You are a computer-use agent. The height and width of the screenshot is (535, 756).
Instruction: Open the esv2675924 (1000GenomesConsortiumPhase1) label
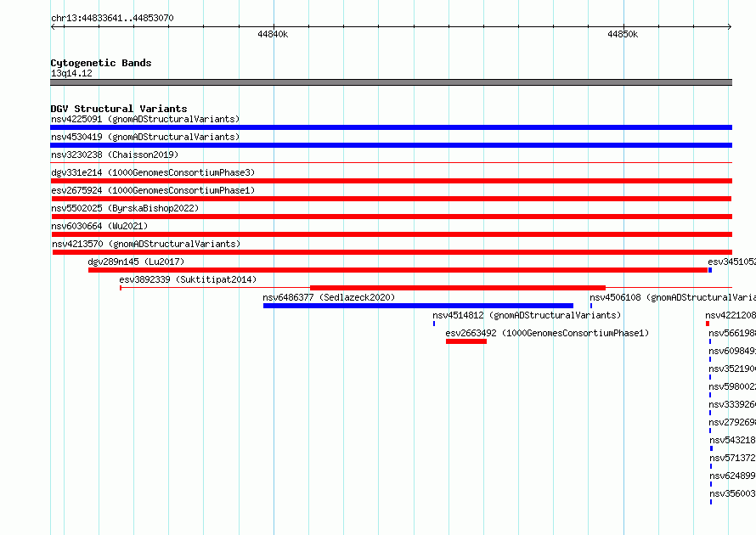[x=153, y=190]
